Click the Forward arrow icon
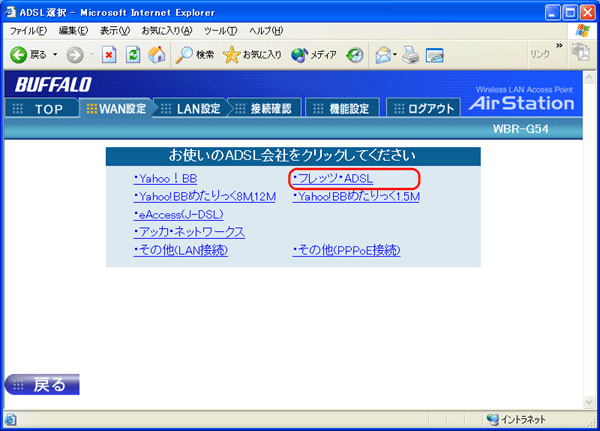600x431 pixels. pyautogui.click(x=75, y=55)
